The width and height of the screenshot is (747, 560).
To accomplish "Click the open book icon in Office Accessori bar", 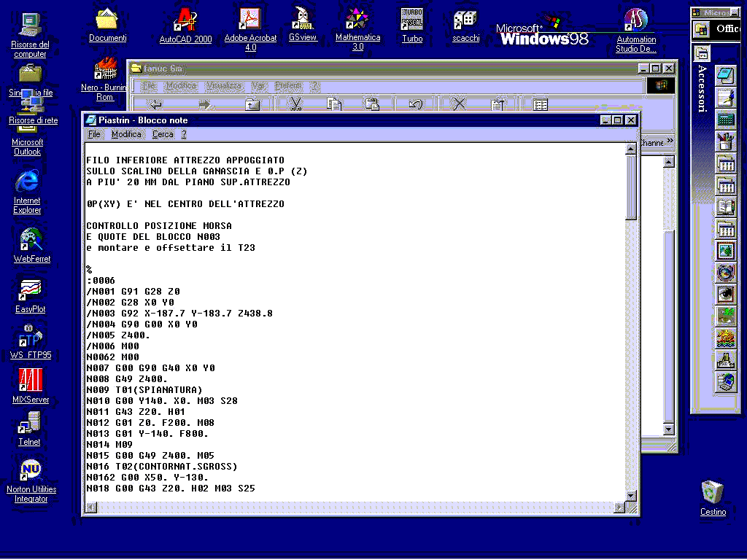I will (x=725, y=207).
